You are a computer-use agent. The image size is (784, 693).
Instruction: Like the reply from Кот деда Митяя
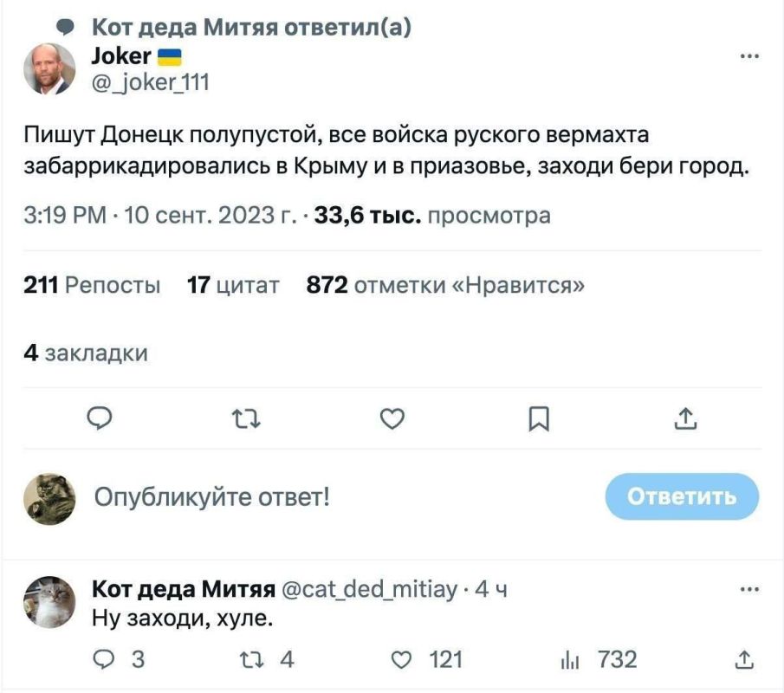(400, 658)
